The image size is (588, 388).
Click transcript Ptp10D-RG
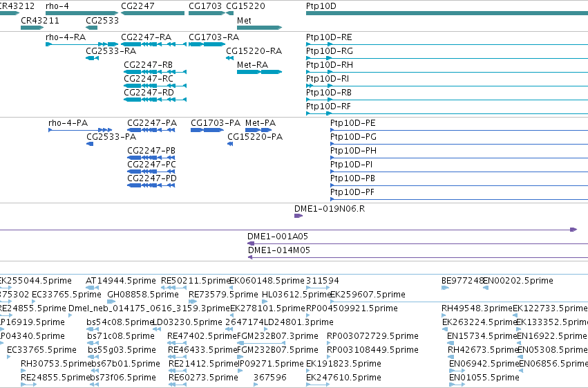coord(447,58)
